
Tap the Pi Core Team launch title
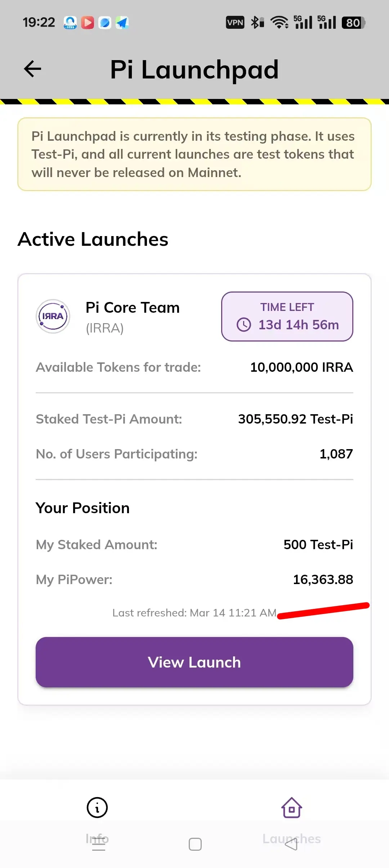[x=133, y=308]
